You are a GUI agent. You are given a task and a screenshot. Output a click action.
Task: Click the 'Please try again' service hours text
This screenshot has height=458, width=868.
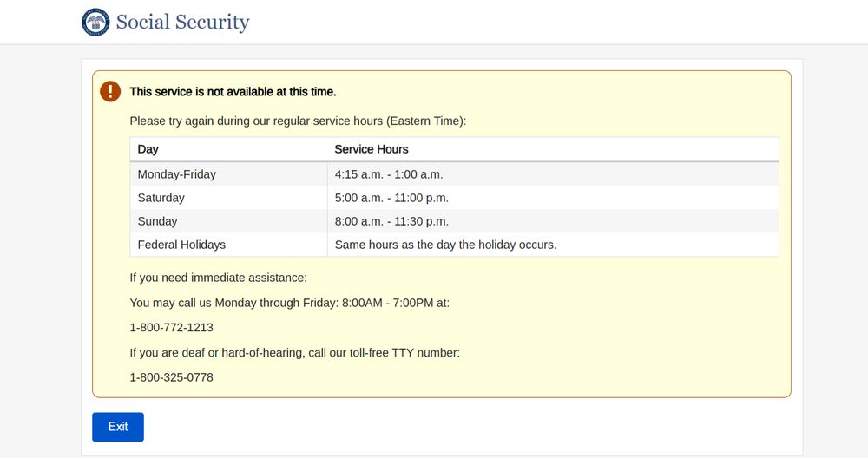click(x=298, y=121)
